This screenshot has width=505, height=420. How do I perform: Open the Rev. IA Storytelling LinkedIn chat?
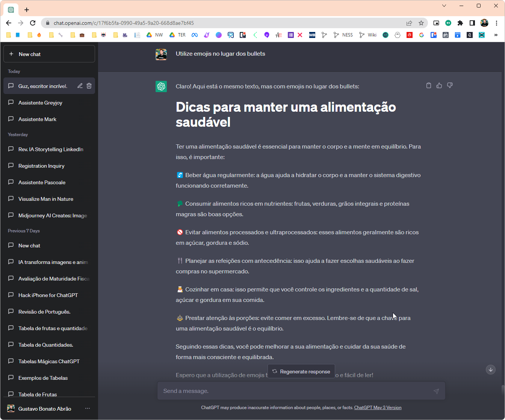click(x=49, y=149)
